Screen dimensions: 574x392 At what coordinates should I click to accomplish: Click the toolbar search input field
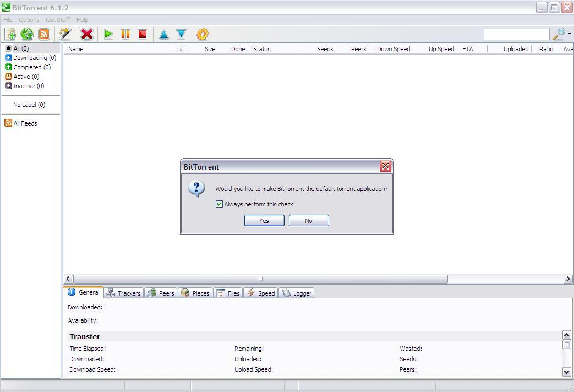coord(517,34)
